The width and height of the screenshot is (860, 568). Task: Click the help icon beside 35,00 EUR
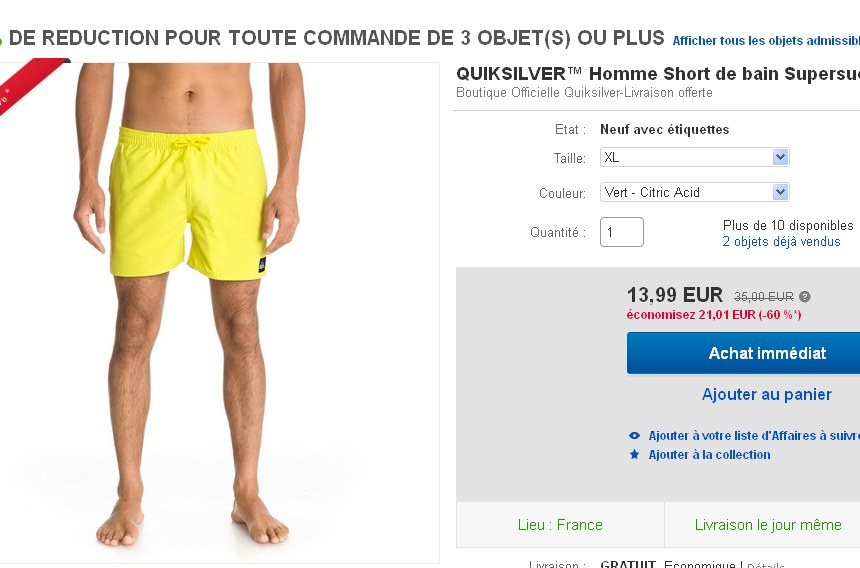(805, 296)
